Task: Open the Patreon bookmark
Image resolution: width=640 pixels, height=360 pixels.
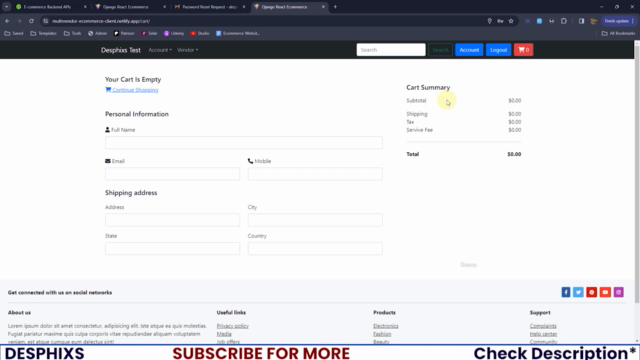Action: coord(124,33)
